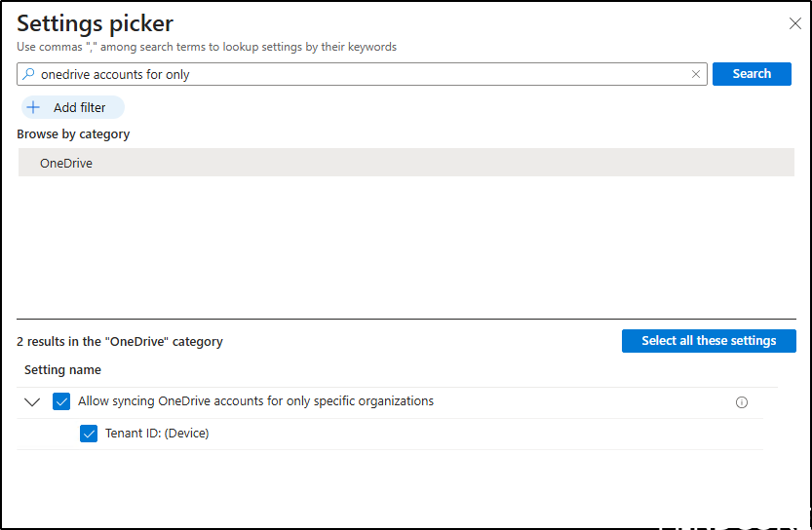Viewport: 812px width, 530px height.
Task: Uncheck Allow syncing OneDrive accounts checkbox
Action: pos(61,401)
